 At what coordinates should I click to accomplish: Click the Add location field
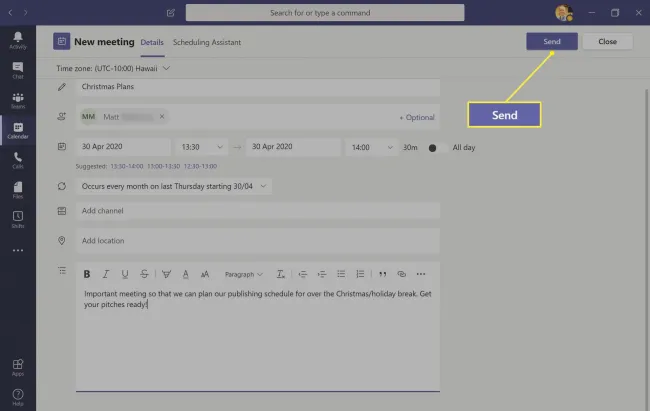point(257,241)
